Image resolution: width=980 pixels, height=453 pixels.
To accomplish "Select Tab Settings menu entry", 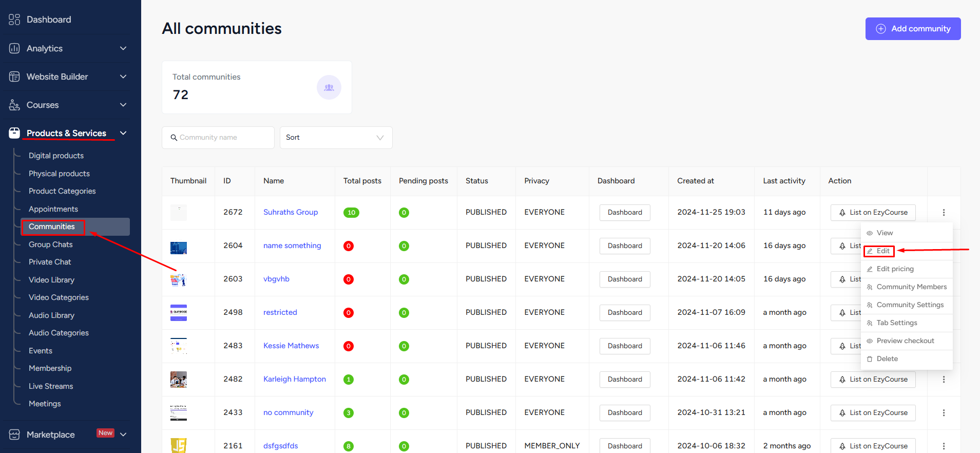I will pos(907,323).
